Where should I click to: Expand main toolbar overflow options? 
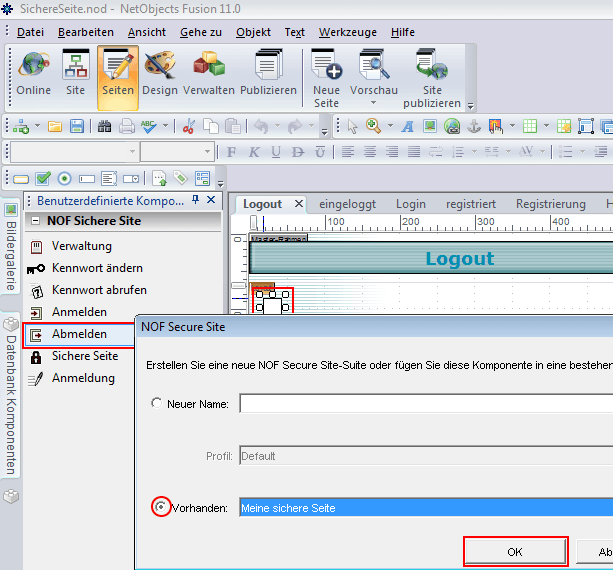coord(471,106)
